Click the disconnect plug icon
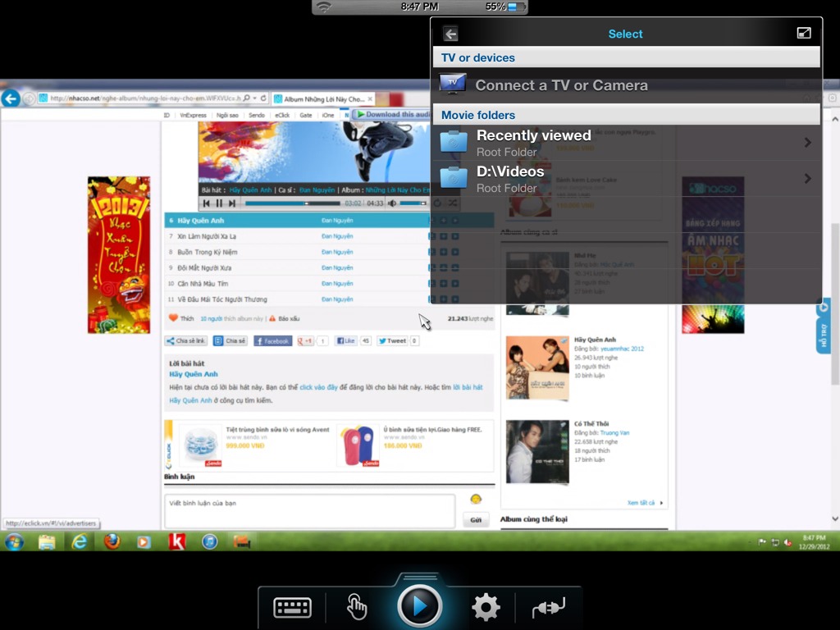The width and height of the screenshot is (840, 630). [548, 607]
